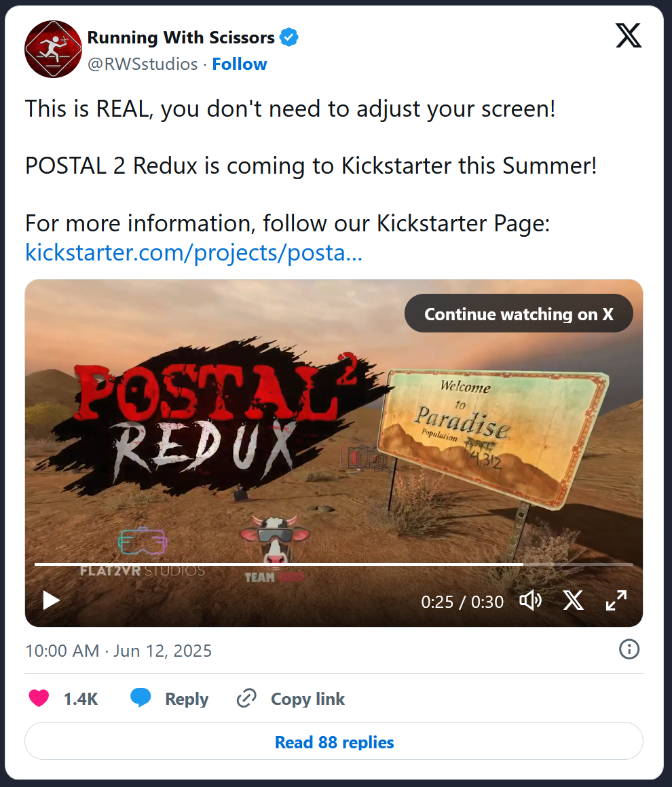The image size is (672, 787).
Task: Expand the video to fullscreen
Action: click(616, 600)
